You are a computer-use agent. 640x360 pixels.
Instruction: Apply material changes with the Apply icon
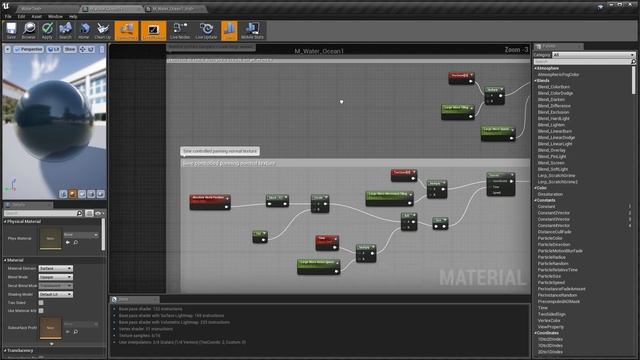[47, 31]
